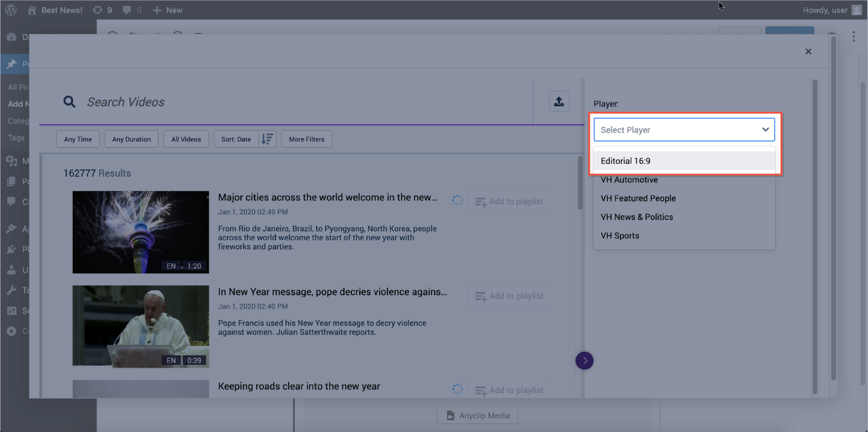Click the 162777 Results count text
Image resolution: width=868 pixels, height=432 pixels.
[x=97, y=173]
